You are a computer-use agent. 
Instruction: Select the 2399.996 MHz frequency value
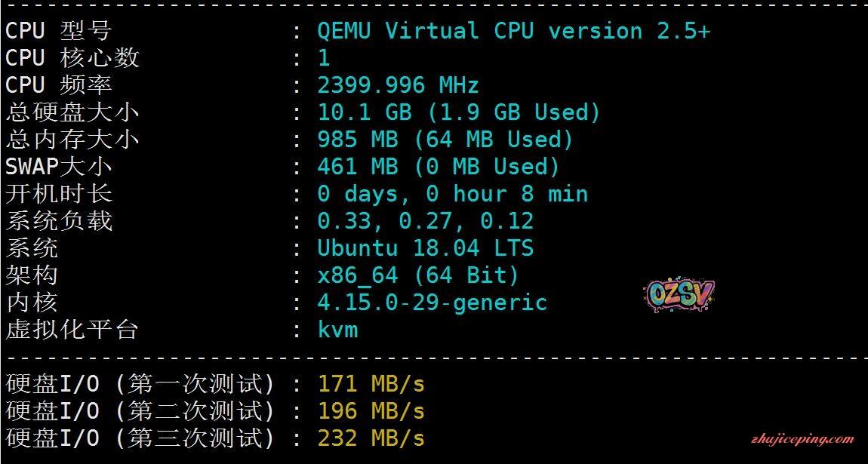[398, 85]
